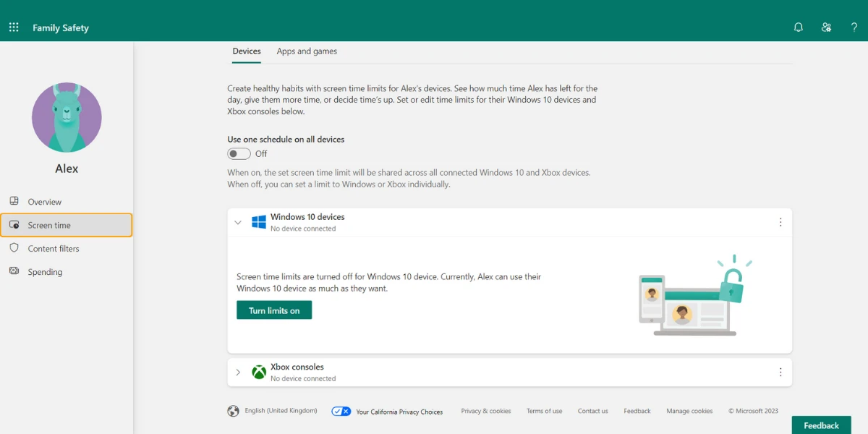Click the Family Safety title
This screenshot has height=434, width=868.
tap(61, 27)
